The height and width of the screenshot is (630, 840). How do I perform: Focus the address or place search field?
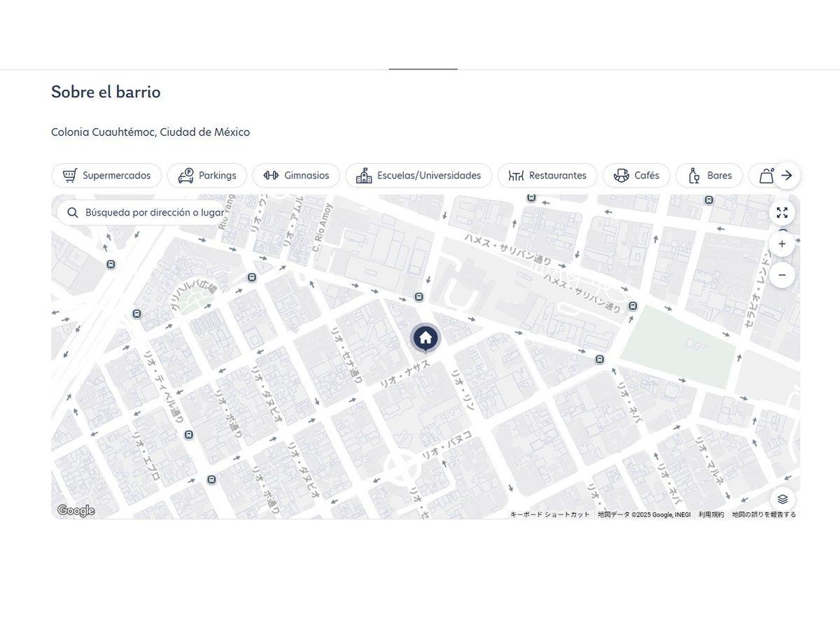(x=154, y=212)
